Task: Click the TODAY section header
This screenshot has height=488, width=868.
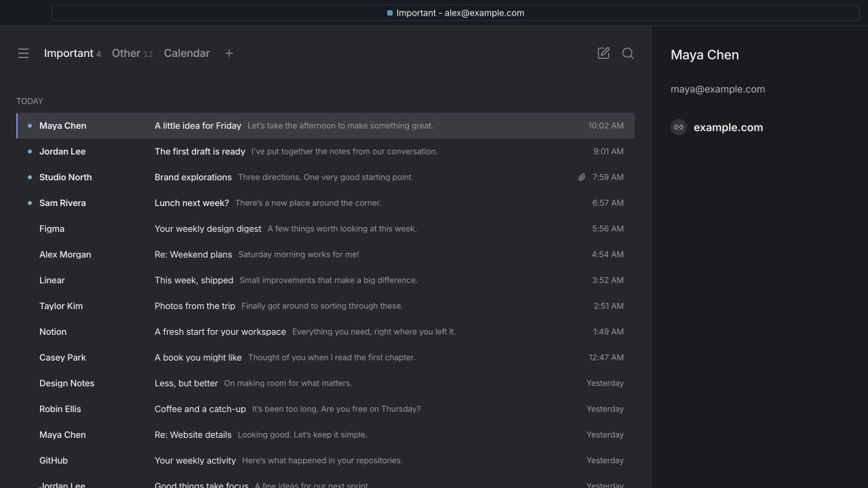Action: coord(30,101)
